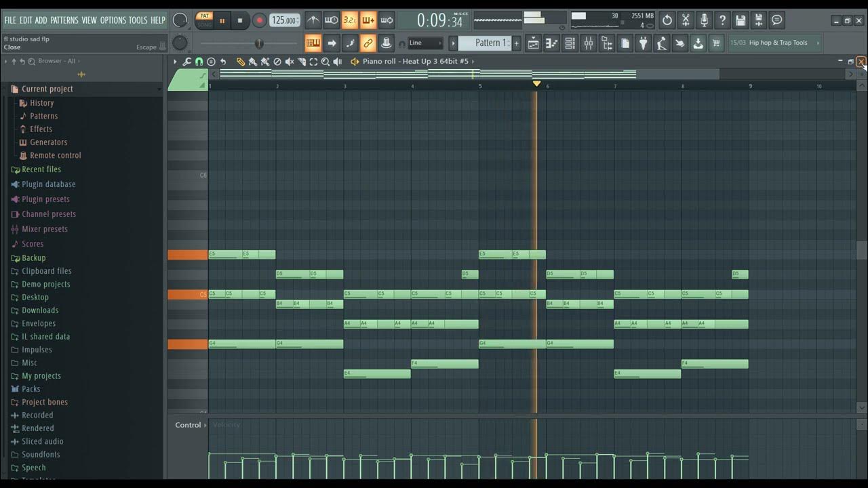
Task: Open the ADD menu
Action: click(x=41, y=20)
